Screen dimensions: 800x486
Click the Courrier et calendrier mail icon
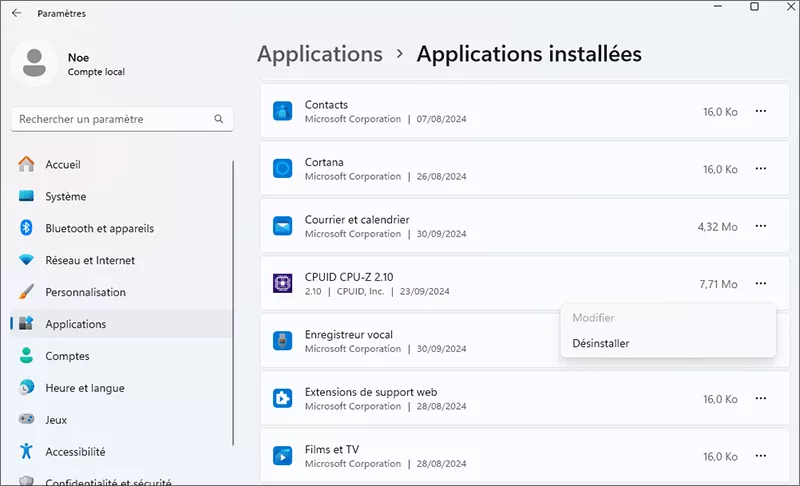(x=282, y=226)
